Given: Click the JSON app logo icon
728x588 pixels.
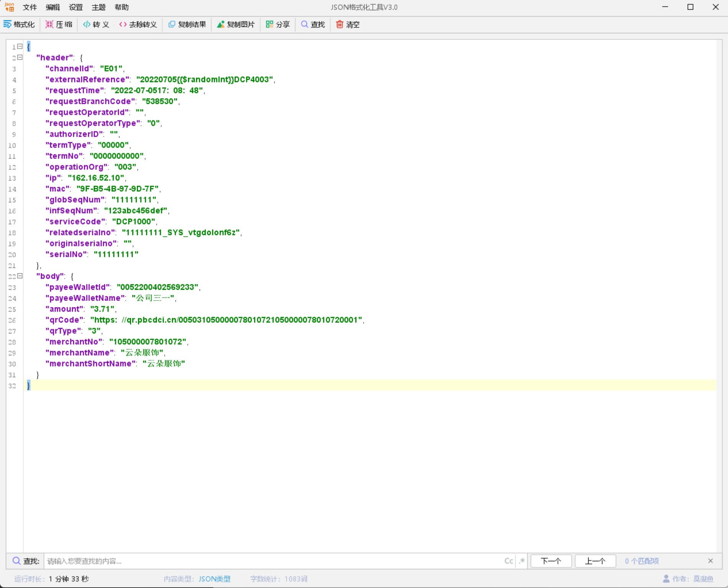Looking at the screenshot, I should (x=9, y=7).
